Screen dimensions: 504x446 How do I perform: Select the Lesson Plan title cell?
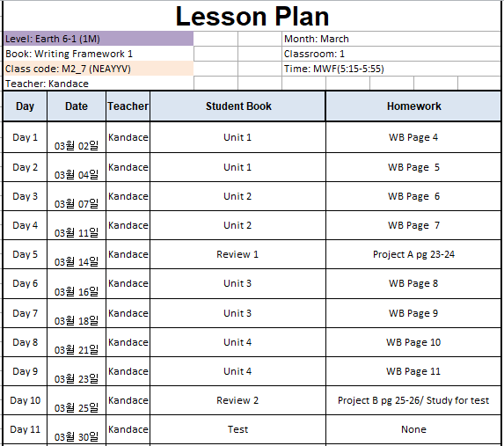tap(252, 16)
